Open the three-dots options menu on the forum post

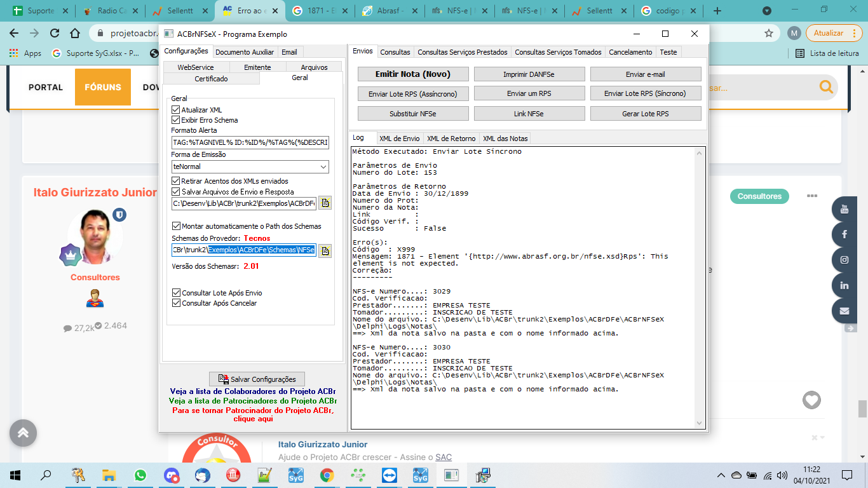813,196
